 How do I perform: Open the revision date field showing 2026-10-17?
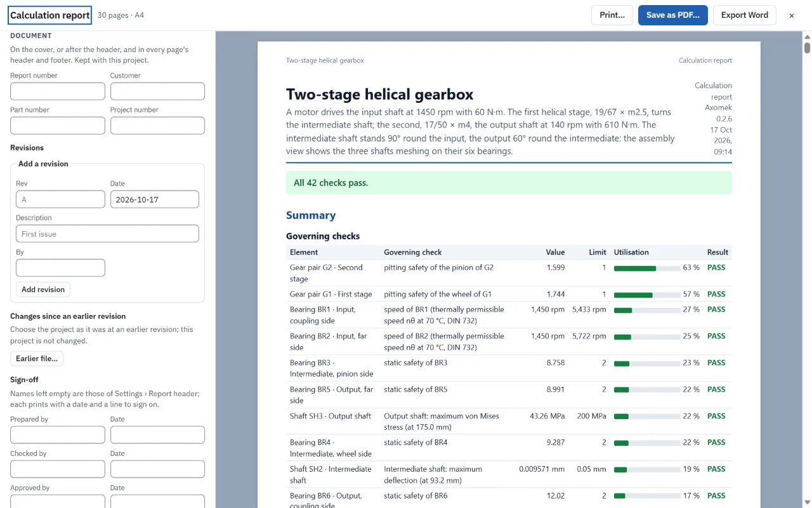tap(154, 199)
